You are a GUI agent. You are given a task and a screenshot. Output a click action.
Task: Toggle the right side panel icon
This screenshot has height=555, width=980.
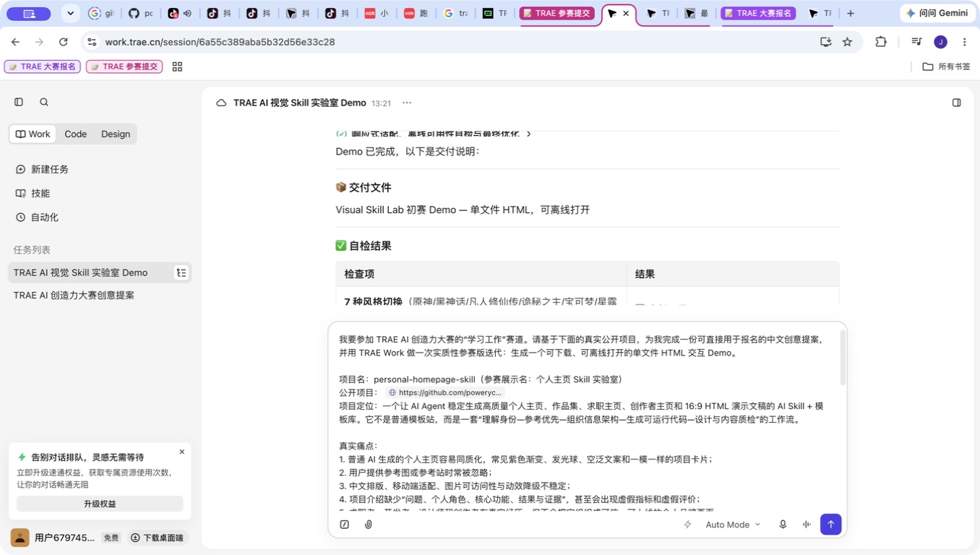coord(956,103)
